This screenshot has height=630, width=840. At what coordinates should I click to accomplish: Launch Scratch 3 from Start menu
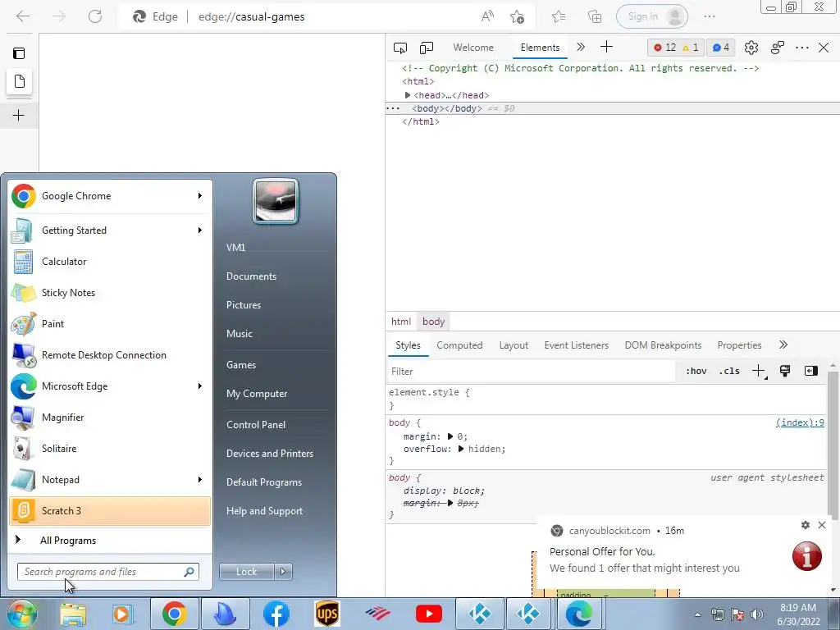110,510
